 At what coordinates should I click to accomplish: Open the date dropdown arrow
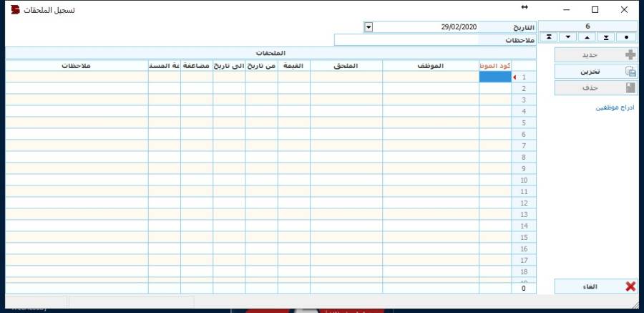tap(369, 27)
